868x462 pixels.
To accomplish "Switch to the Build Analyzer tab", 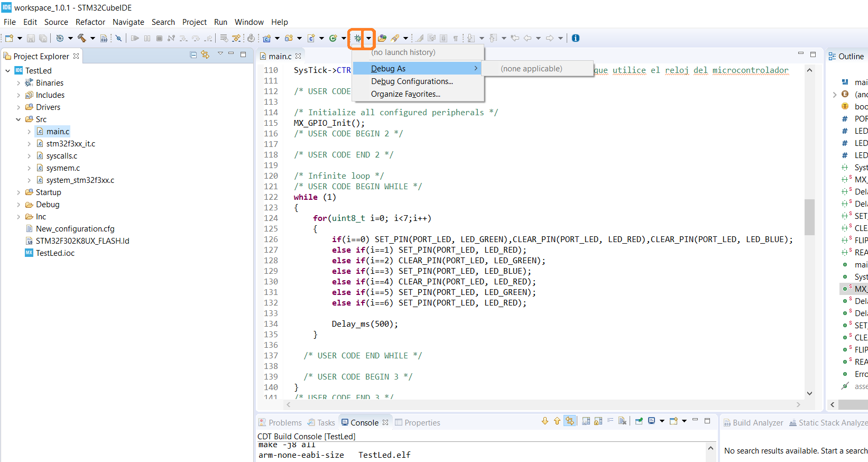I will point(753,423).
